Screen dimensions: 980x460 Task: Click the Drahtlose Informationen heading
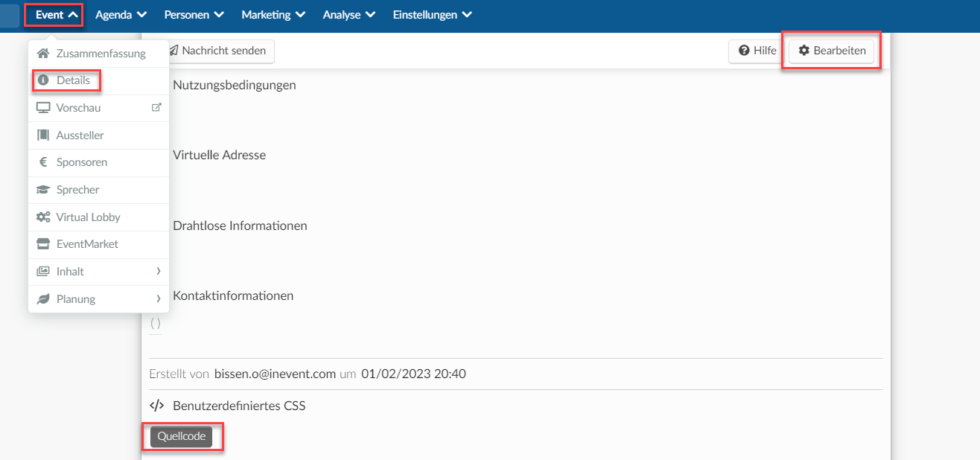coord(240,226)
